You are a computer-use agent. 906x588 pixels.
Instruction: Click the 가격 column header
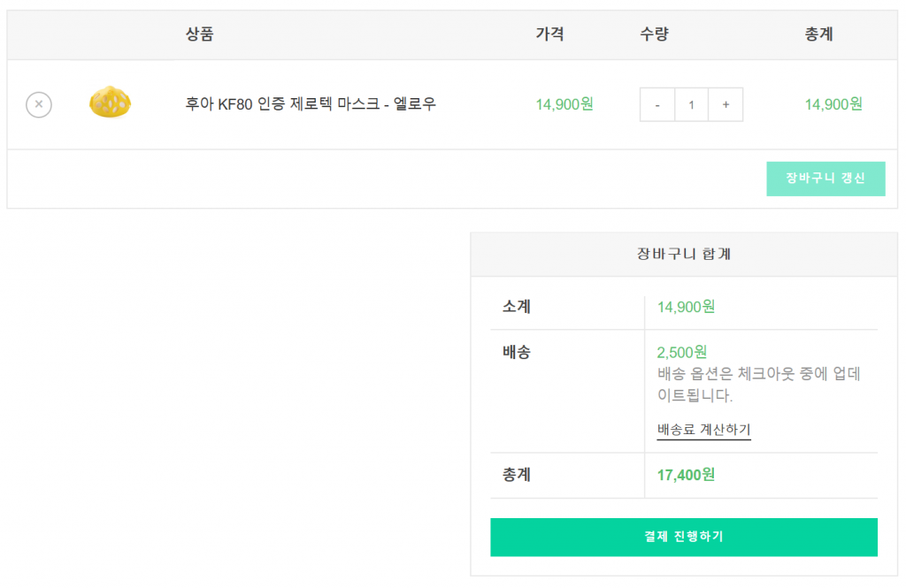pyautogui.click(x=549, y=34)
